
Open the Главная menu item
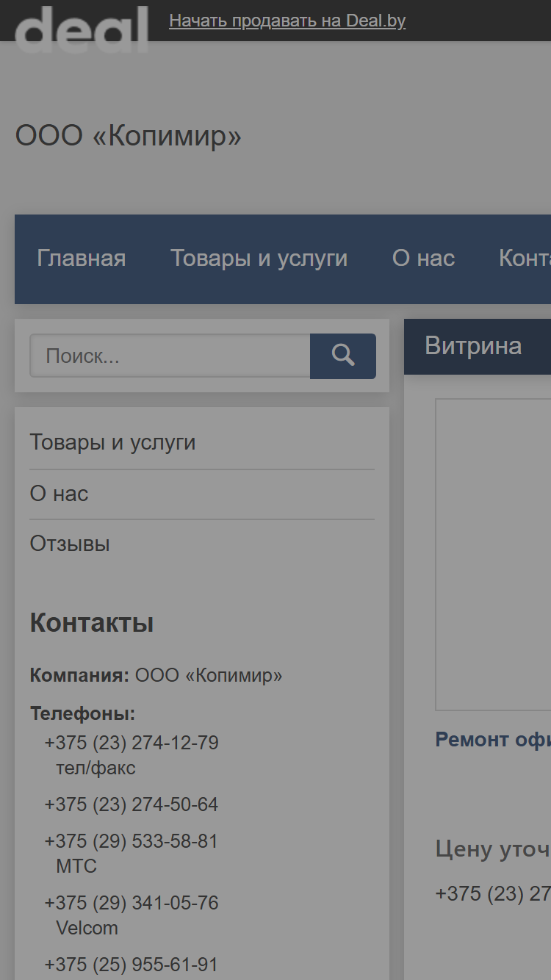[82, 259]
